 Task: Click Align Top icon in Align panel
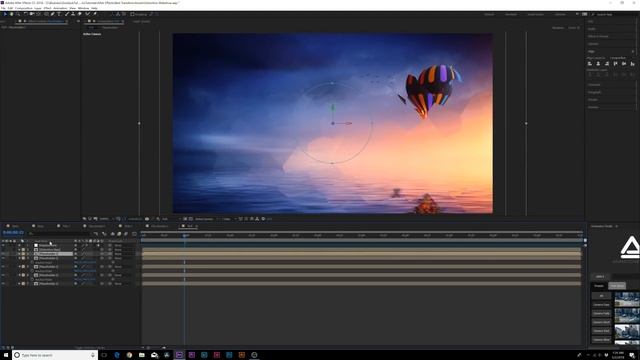(x=615, y=64)
